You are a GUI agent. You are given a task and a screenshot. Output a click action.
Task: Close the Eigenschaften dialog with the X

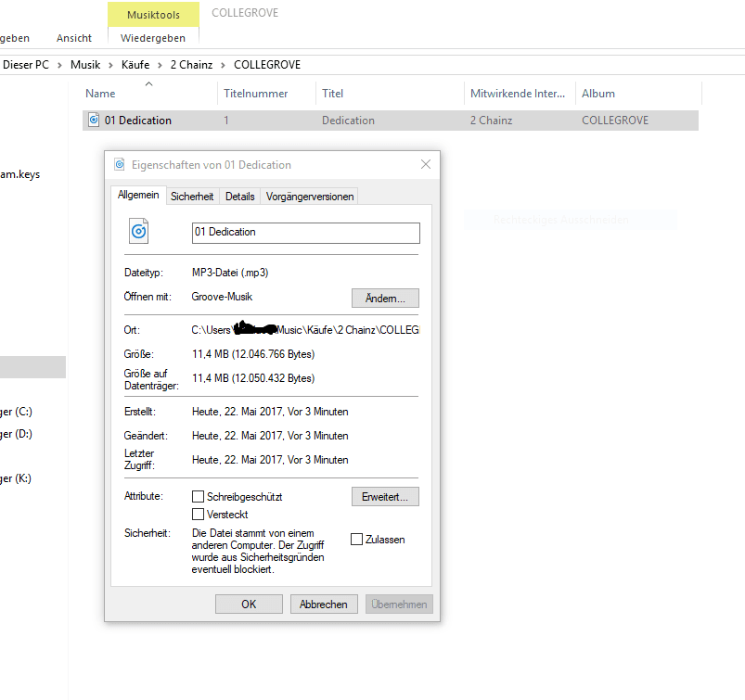tap(426, 164)
